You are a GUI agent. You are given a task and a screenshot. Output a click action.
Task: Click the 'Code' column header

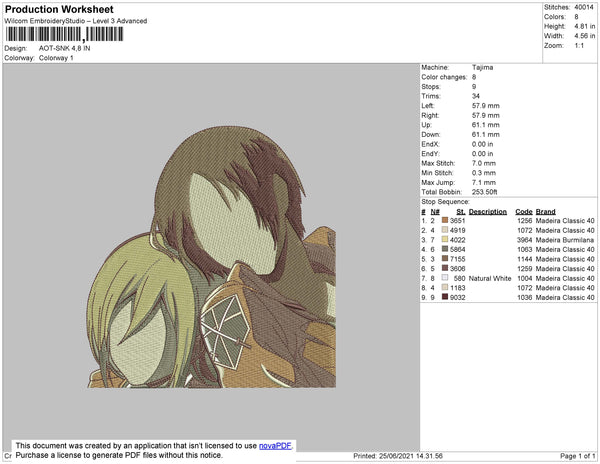tap(524, 212)
